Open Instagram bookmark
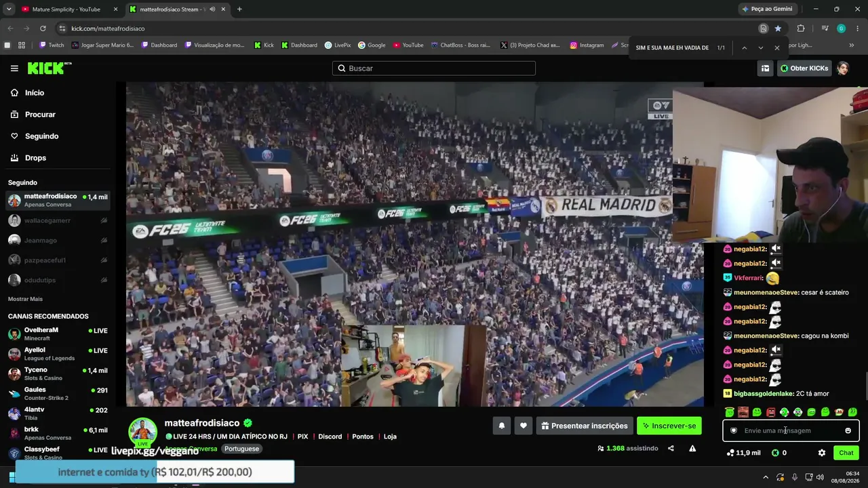The width and height of the screenshot is (868, 488). pyautogui.click(x=587, y=45)
